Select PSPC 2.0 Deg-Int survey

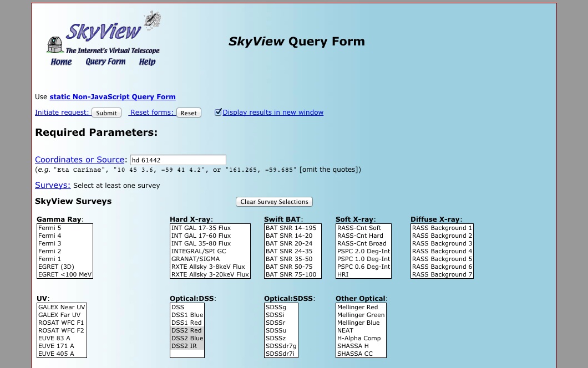click(x=363, y=251)
